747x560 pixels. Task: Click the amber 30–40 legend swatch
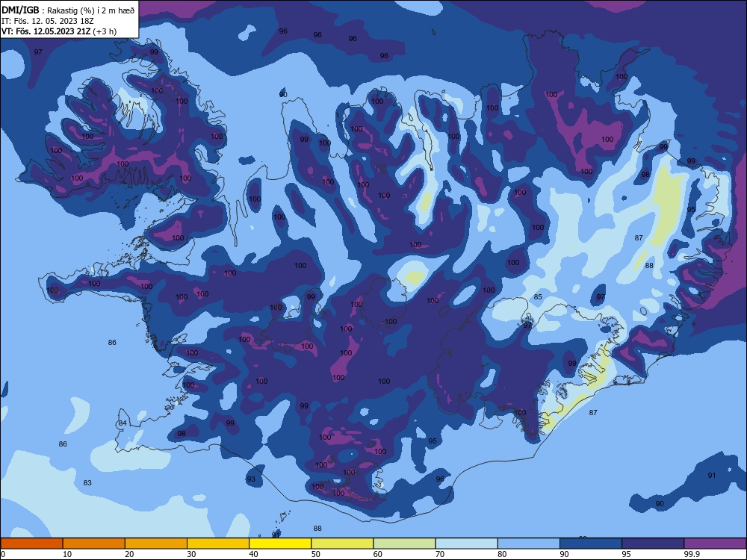pyautogui.click(x=218, y=544)
